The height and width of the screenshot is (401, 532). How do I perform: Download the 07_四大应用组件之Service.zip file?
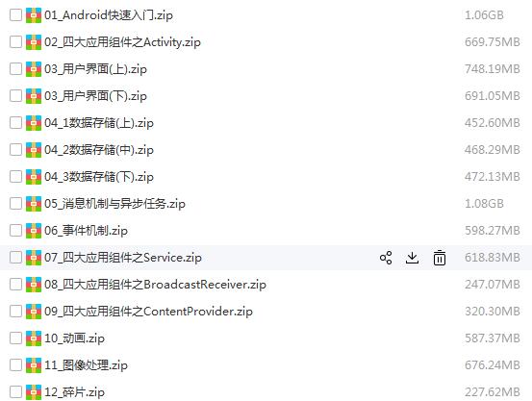coord(413,258)
